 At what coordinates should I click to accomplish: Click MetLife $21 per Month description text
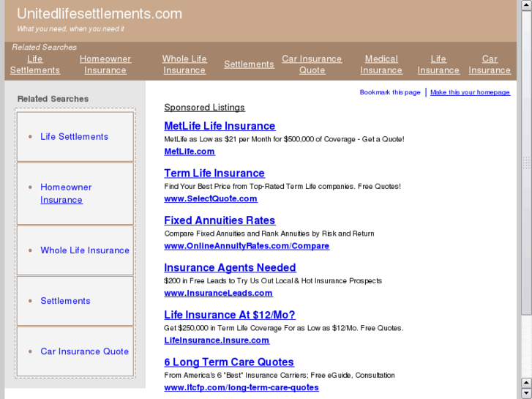(x=284, y=139)
